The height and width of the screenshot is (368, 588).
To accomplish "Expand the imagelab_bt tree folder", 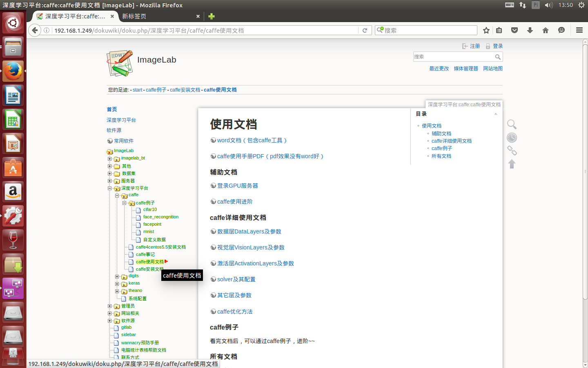I will pyautogui.click(x=109, y=159).
